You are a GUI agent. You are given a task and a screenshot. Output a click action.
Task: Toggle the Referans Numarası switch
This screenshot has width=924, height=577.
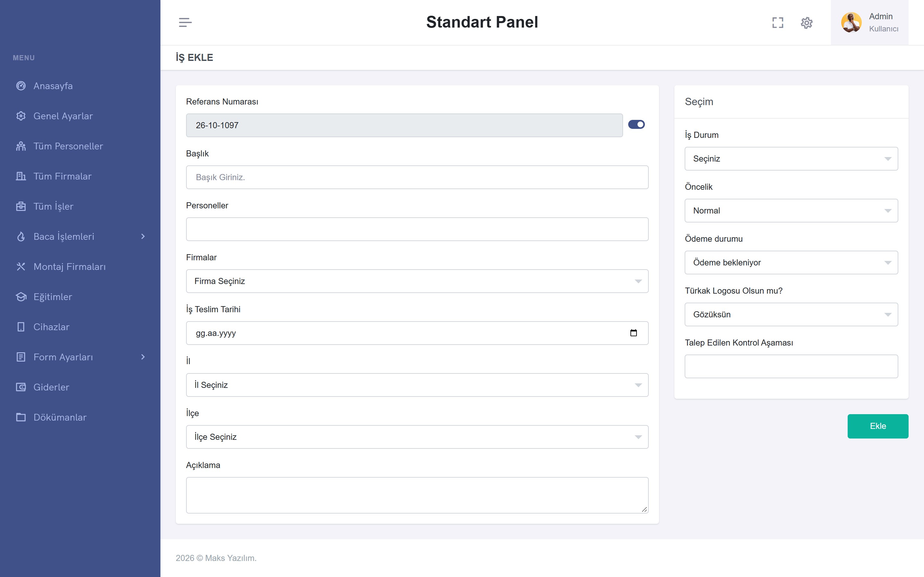click(x=637, y=124)
